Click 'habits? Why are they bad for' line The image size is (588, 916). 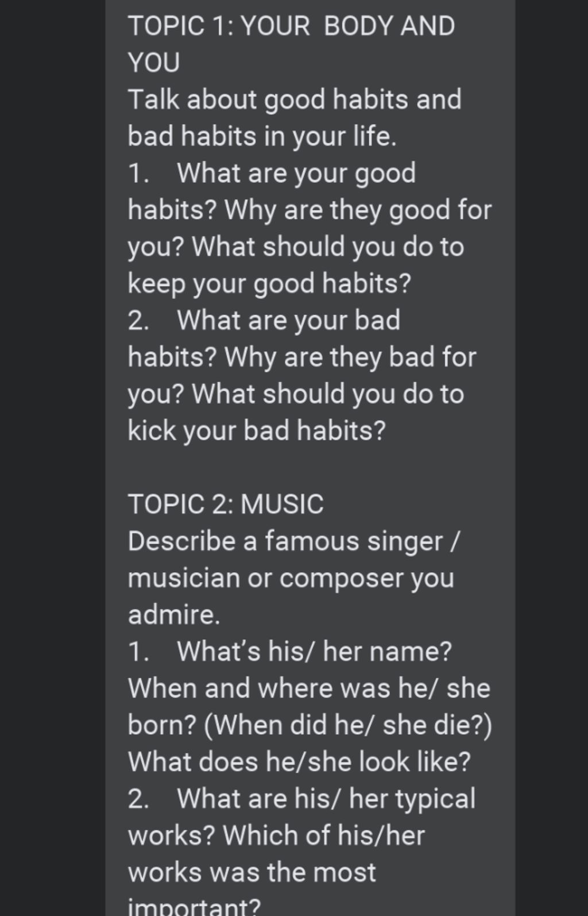pos(302,357)
